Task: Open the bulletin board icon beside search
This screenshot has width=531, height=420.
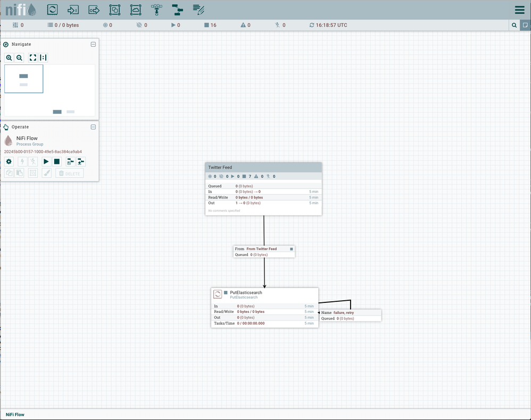Action: [525, 25]
